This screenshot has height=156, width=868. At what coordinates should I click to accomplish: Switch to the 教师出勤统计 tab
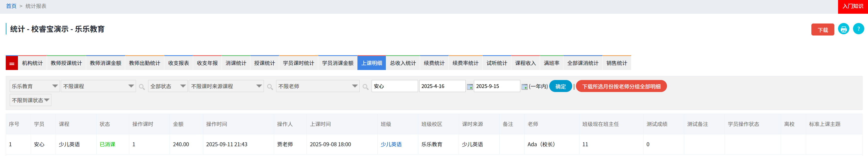(x=145, y=63)
